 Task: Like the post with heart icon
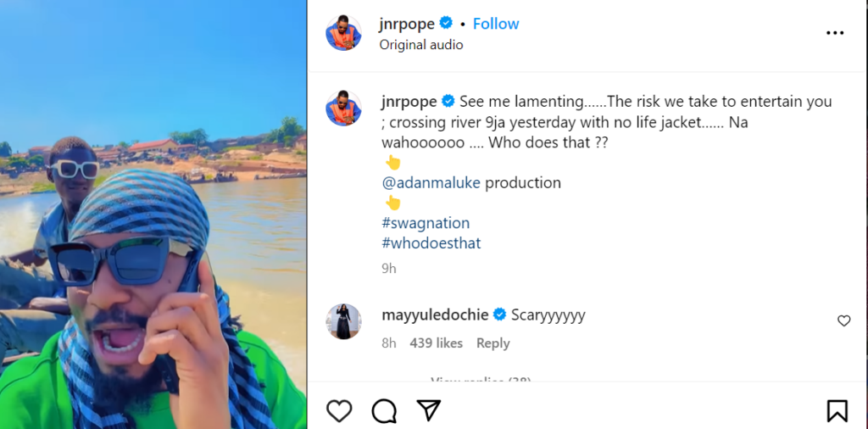click(x=339, y=411)
